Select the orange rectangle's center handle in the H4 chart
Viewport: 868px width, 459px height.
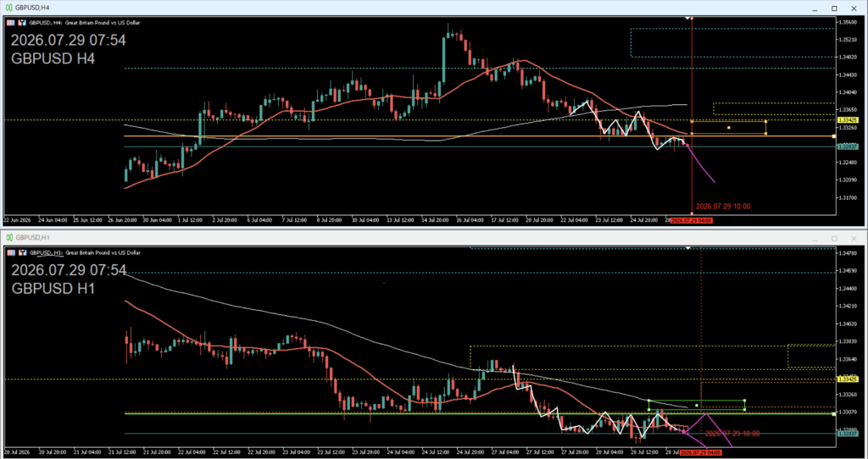coord(728,128)
